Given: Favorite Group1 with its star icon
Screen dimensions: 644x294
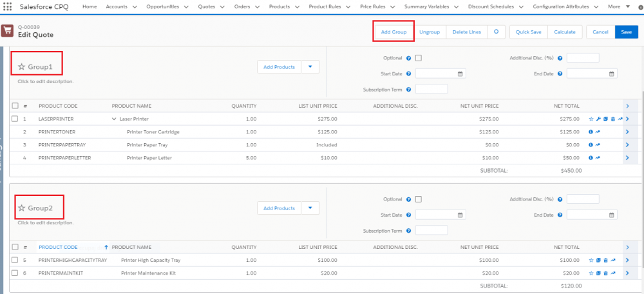Looking at the screenshot, I should tap(21, 67).
